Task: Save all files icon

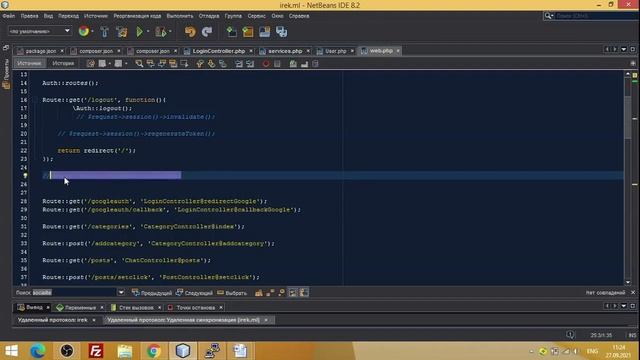Action: 282,31
